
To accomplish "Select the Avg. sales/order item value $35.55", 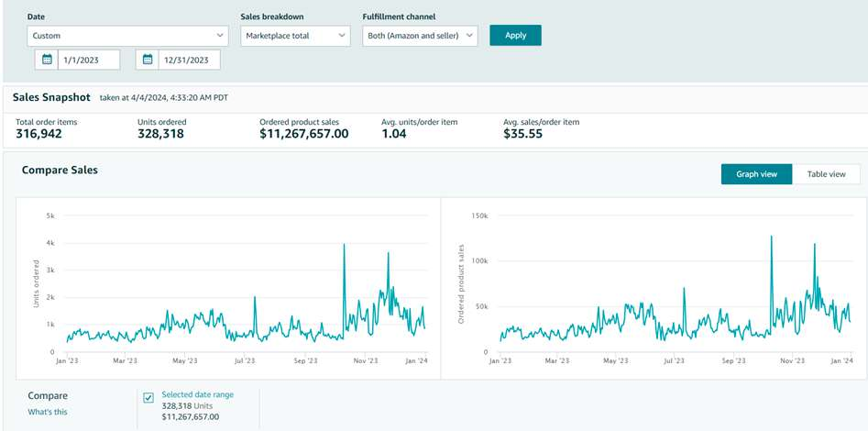I will 523,134.
